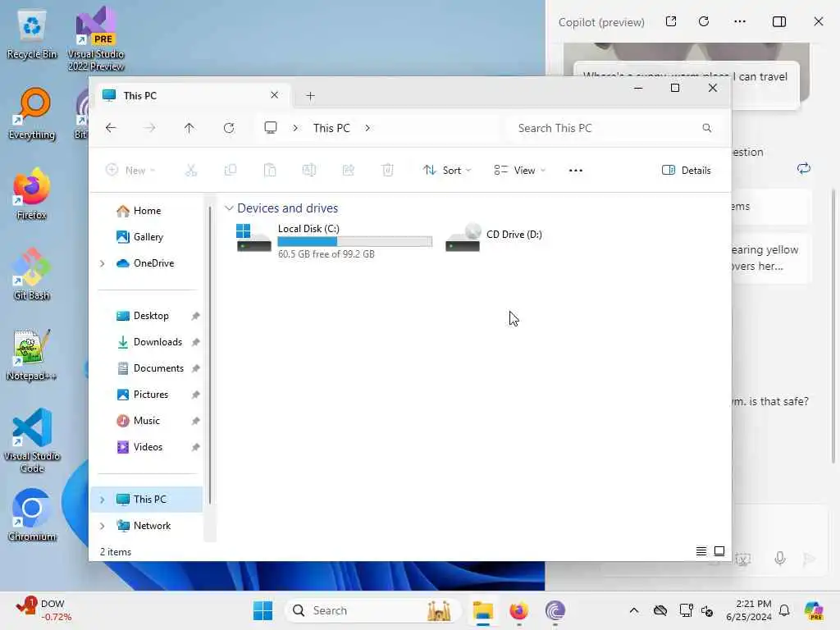Open the DOW stocks widget on taskbar
Image resolution: width=840 pixels, height=630 pixels.
click(x=44, y=610)
